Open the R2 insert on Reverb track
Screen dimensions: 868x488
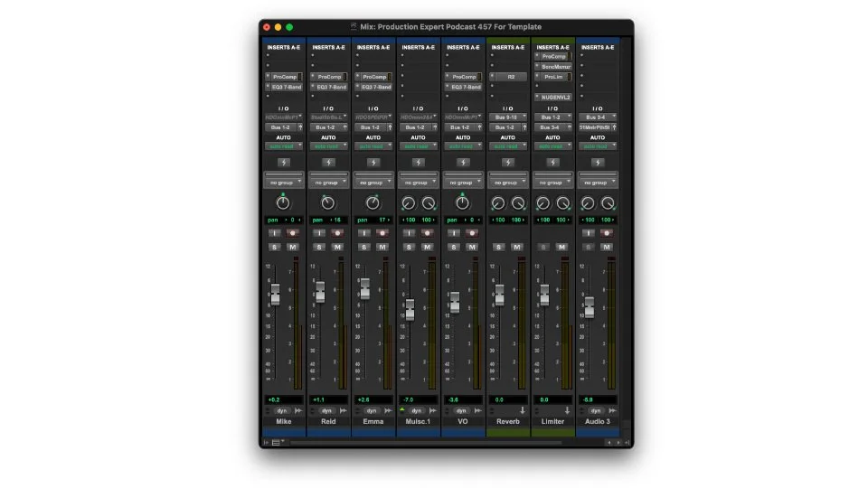coord(510,77)
